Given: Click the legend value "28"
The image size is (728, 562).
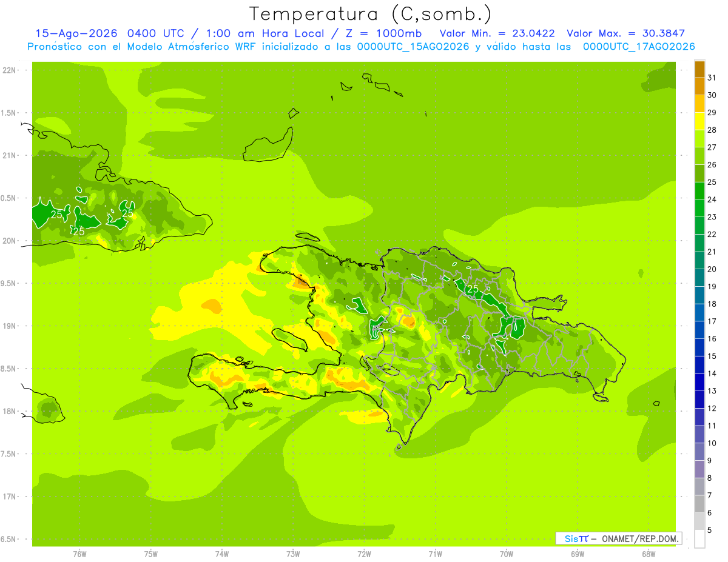Looking at the screenshot, I should coord(712,130).
